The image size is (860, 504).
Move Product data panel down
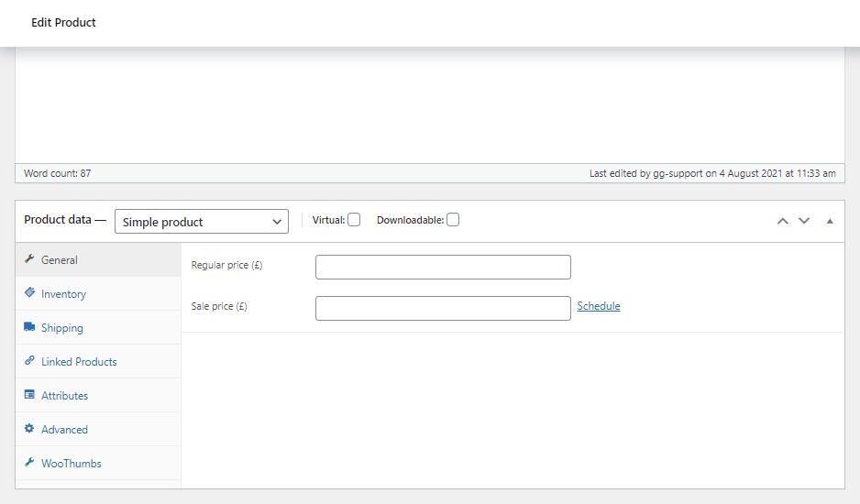coord(804,221)
